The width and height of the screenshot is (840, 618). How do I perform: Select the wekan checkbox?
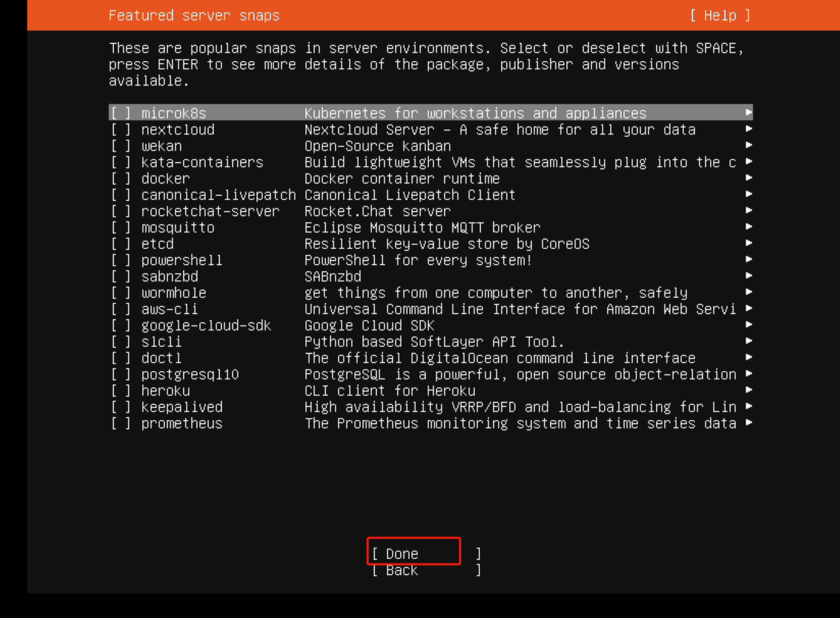click(x=121, y=146)
